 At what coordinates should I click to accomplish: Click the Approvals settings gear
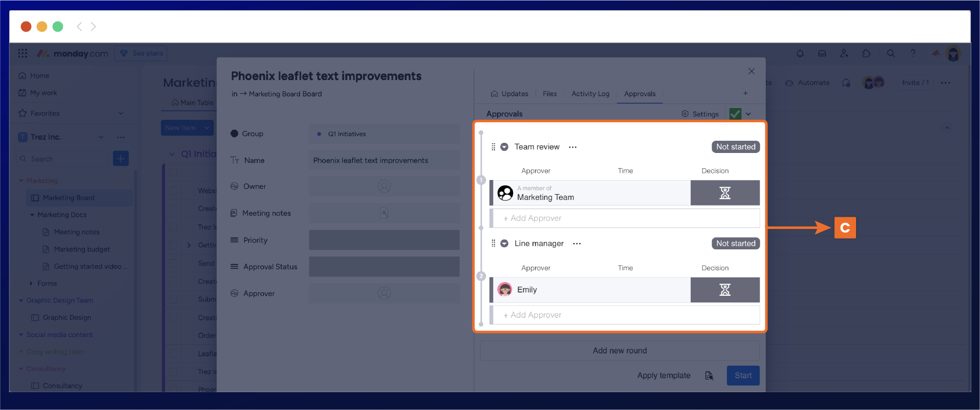(x=685, y=114)
